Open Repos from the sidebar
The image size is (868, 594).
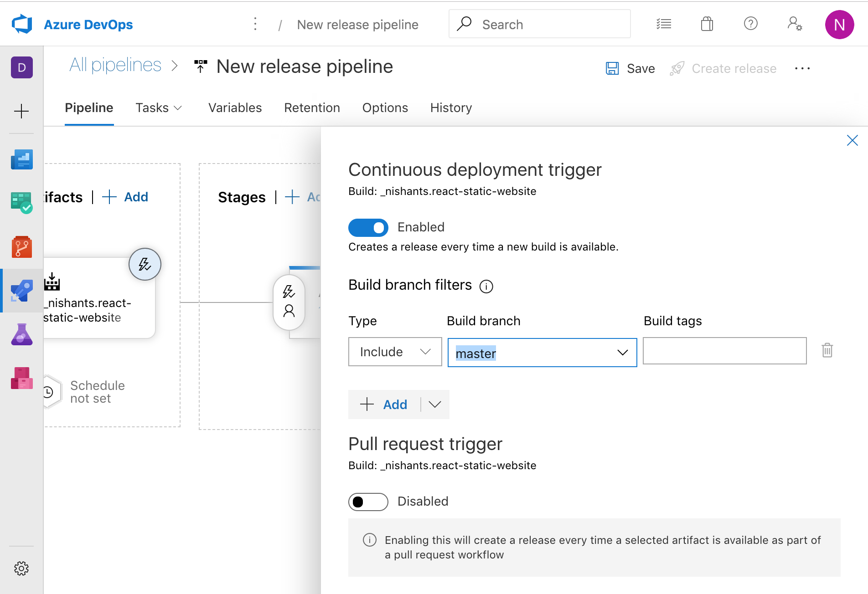click(22, 247)
